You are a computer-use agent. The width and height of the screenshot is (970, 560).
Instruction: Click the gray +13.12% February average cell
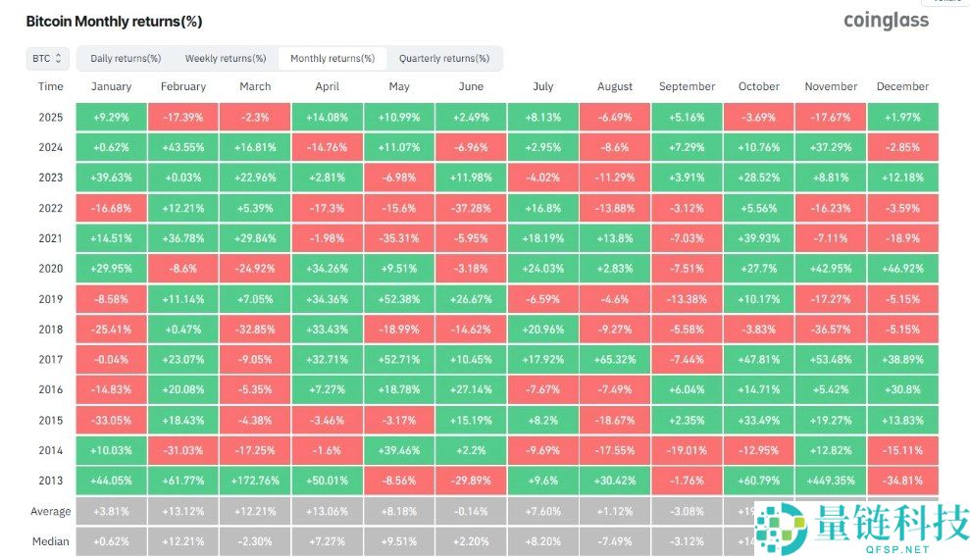click(x=183, y=511)
